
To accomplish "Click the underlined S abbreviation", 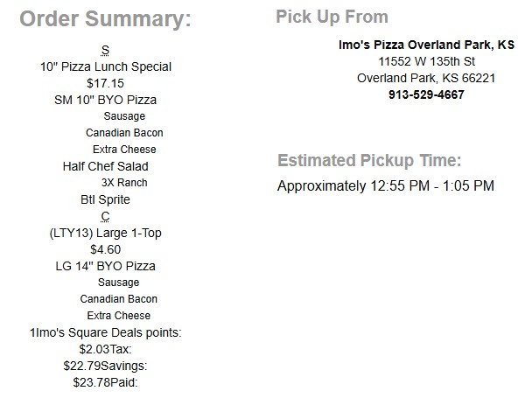I will (105, 51).
